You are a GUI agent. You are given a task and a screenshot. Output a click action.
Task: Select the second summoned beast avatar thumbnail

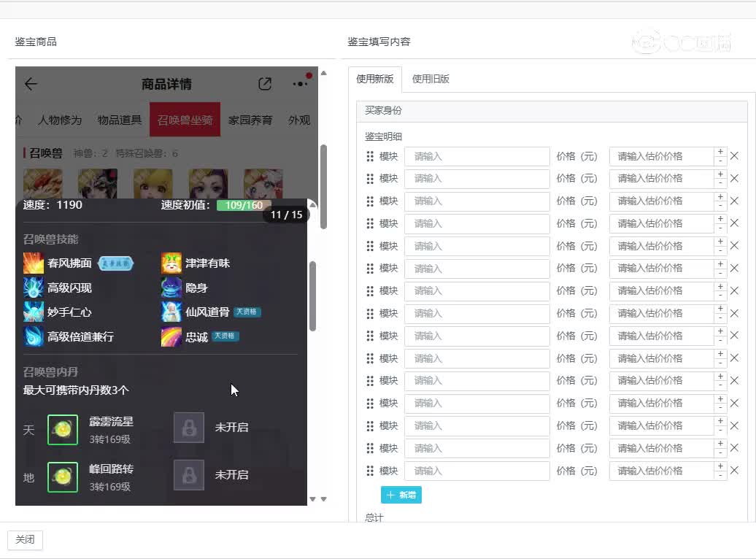tap(98, 183)
